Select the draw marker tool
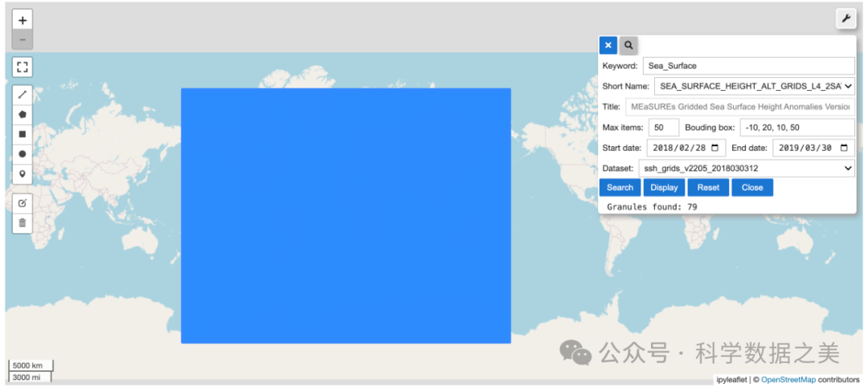Viewport: 868px width, 388px height. click(23, 173)
